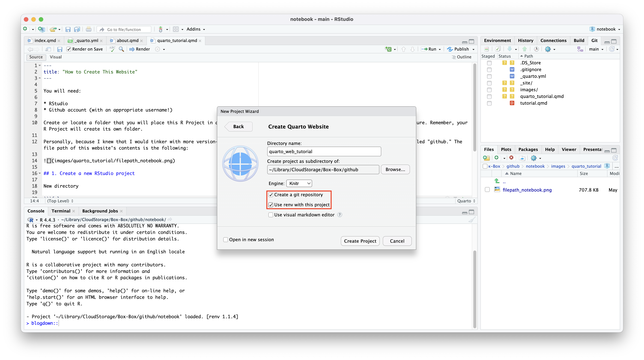
Task: Uncheck Create a git repository
Action: (x=271, y=195)
